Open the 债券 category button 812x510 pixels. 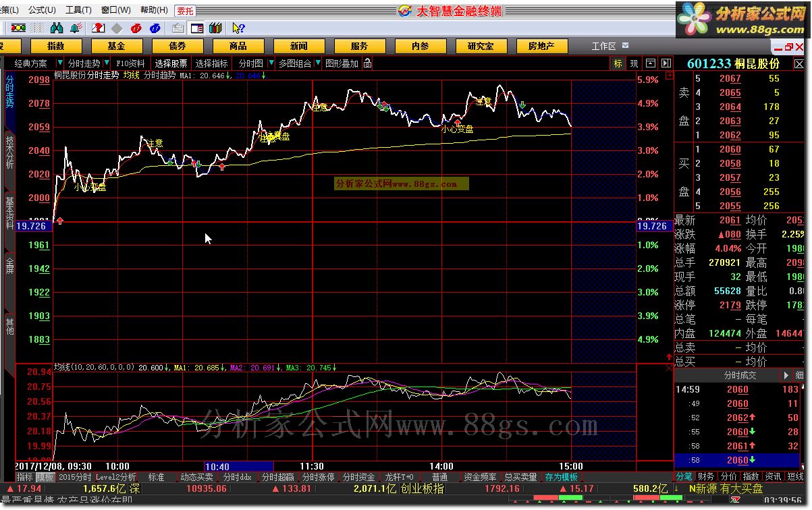[178, 46]
